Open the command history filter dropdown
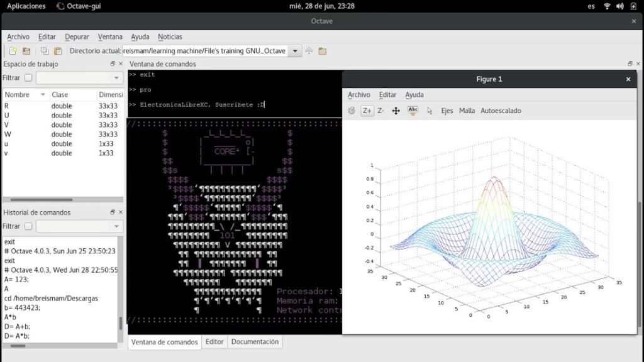The width and height of the screenshot is (644, 362). 79,226
